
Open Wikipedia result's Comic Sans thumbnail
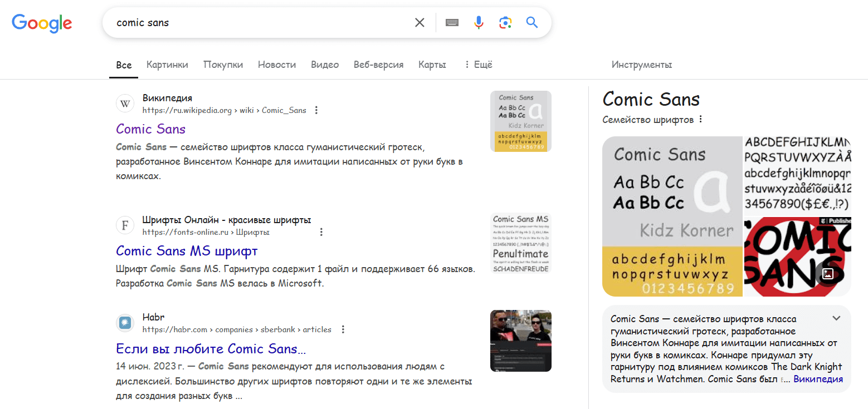point(521,121)
